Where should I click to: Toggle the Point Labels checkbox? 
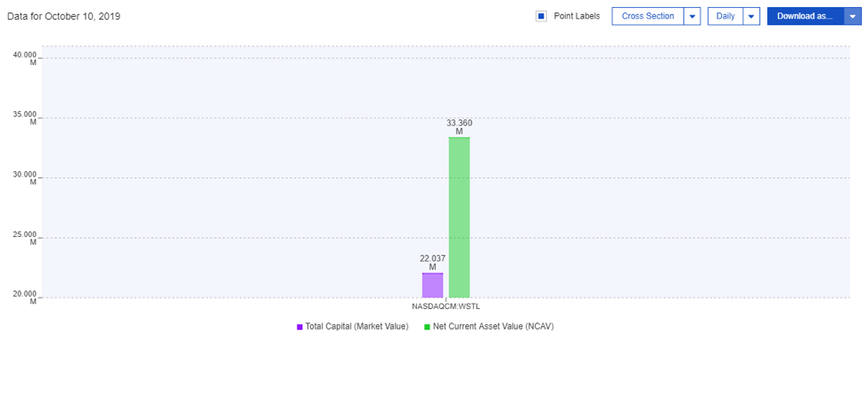coord(541,16)
